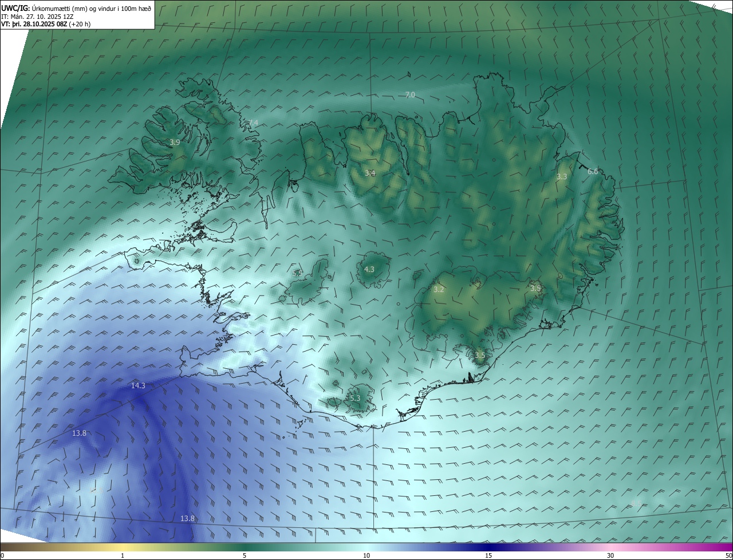Click the legend tick label 15

click(x=488, y=555)
